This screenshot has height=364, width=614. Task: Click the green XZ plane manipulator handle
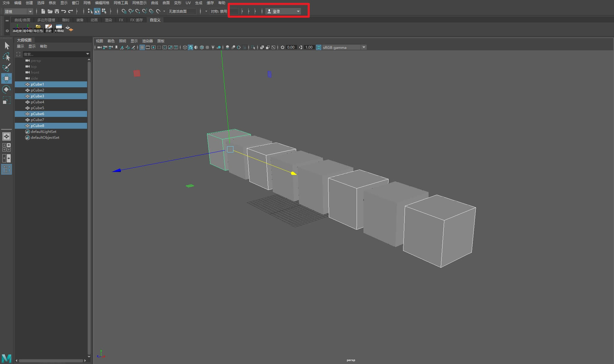click(x=190, y=186)
